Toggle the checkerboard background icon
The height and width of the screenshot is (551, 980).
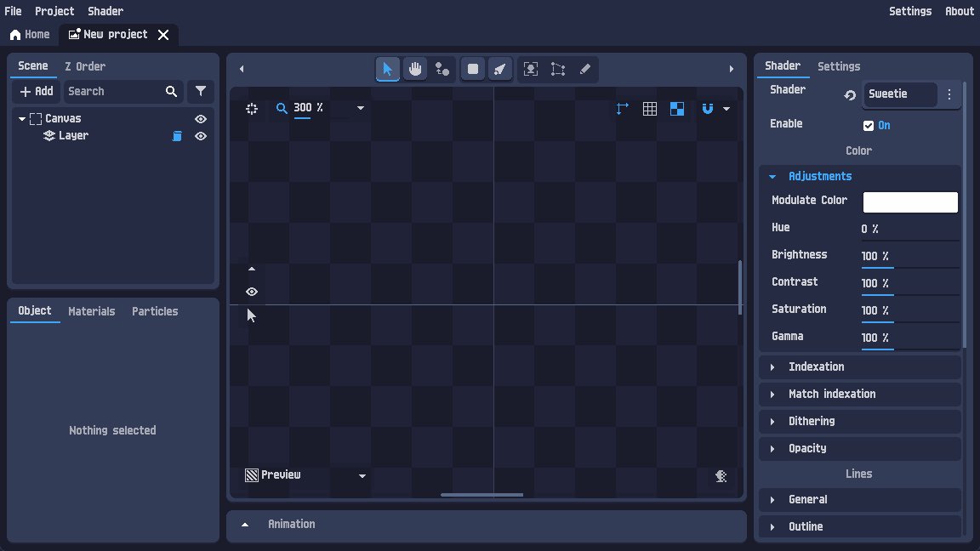point(677,109)
